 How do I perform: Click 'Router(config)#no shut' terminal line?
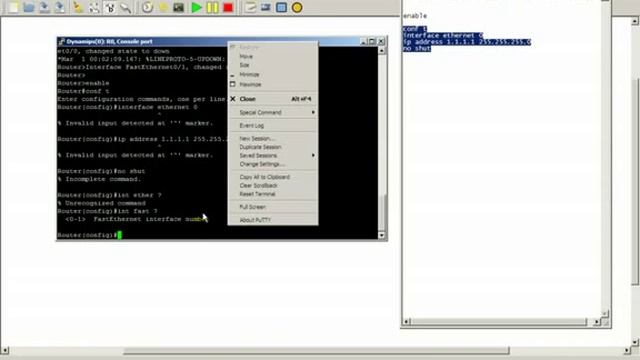tap(101, 171)
